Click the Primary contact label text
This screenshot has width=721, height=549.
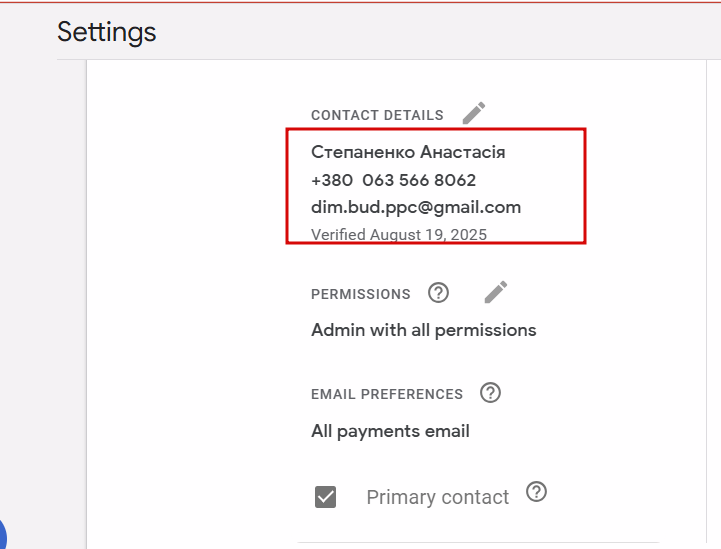(x=437, y=497)
